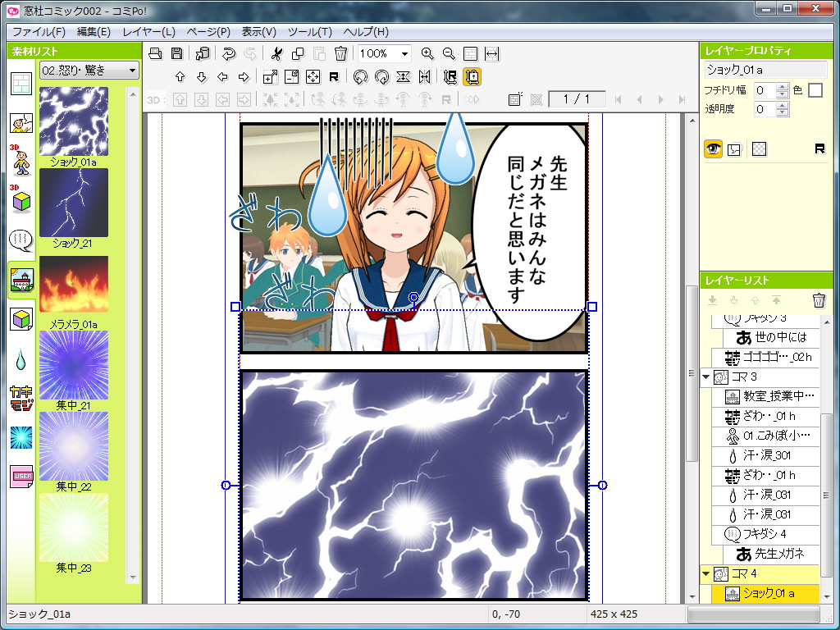Rotate the layer counterclockwise
The image size is (840, 630).
[x=361, y=76]
